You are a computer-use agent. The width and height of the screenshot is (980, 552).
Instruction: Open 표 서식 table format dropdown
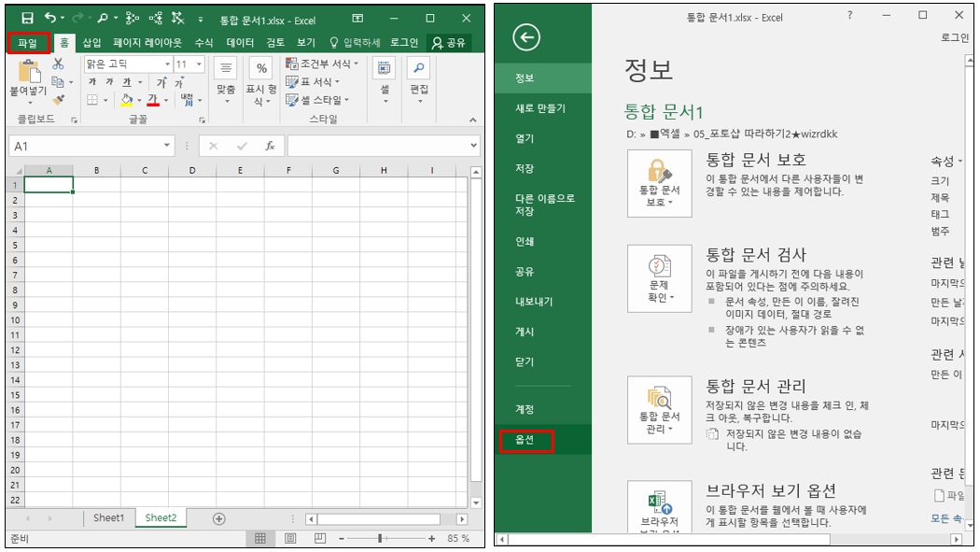(x=313, y=82)
